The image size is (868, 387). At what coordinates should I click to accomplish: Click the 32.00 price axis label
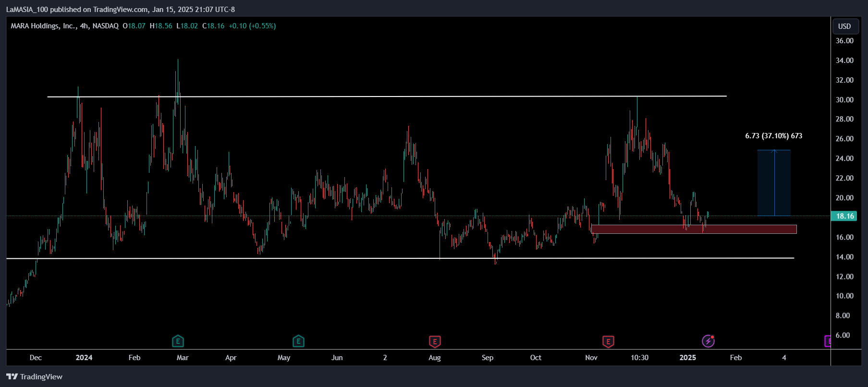point(844,80)
